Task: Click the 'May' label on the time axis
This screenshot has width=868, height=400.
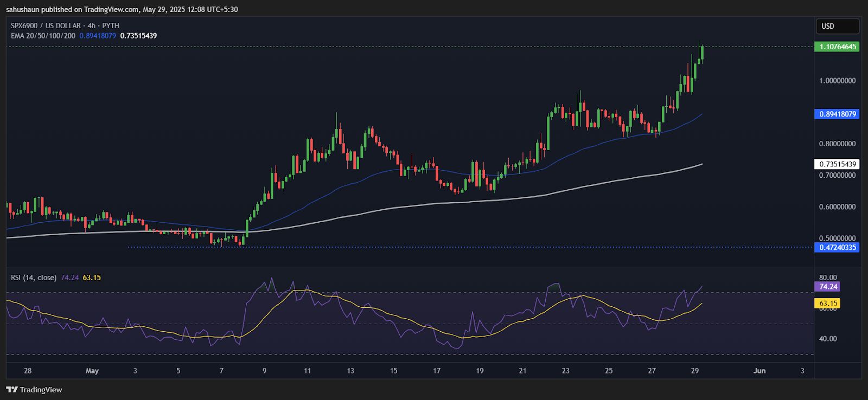Action: click(x=92, y=371)
